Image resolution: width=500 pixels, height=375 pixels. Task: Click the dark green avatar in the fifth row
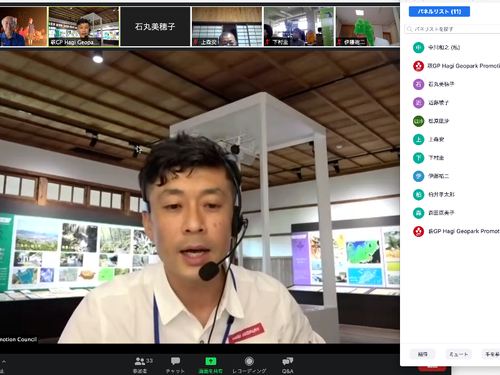coord(418,121)
